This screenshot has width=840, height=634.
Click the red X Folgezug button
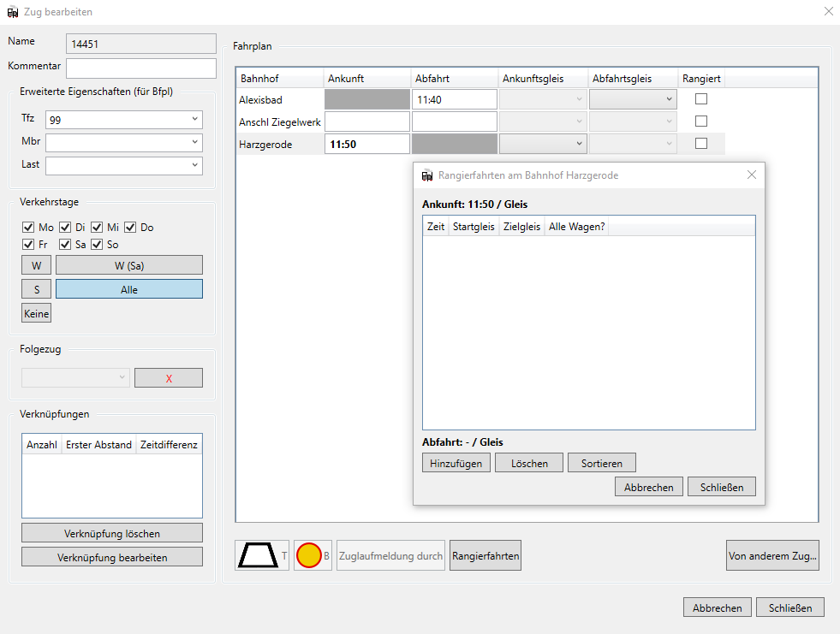tap(169, 378)
